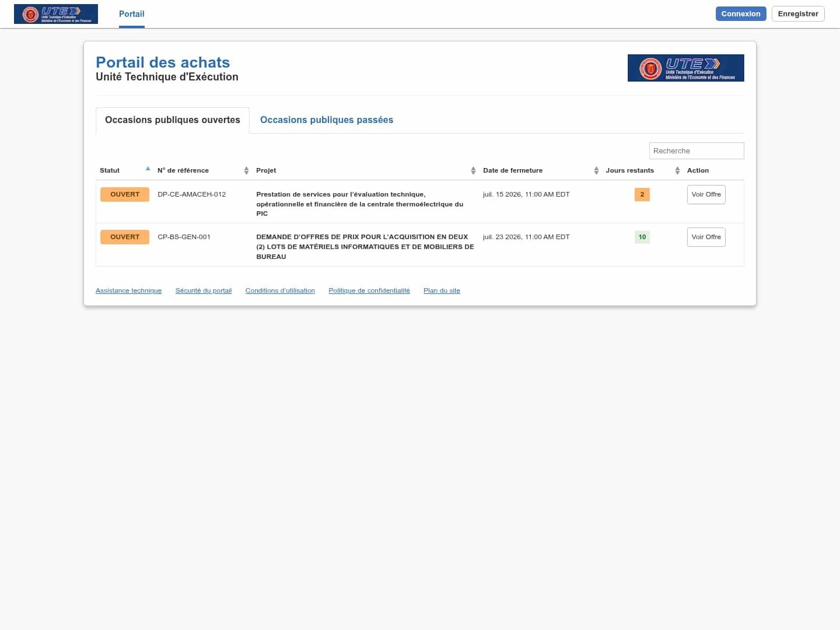
Task: Sort by Statut column arrow
Action: (148, 170)
